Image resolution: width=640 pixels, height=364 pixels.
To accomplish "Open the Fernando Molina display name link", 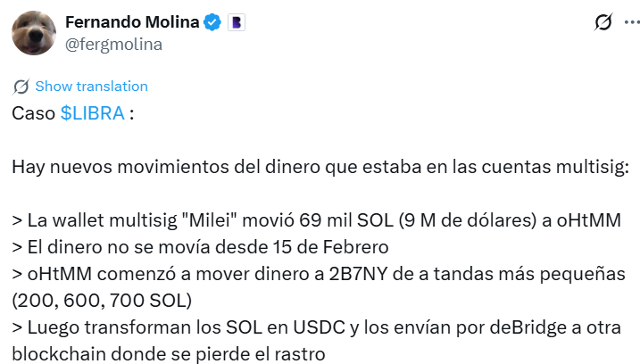I will pyautogui.click(x=129, y=21).
